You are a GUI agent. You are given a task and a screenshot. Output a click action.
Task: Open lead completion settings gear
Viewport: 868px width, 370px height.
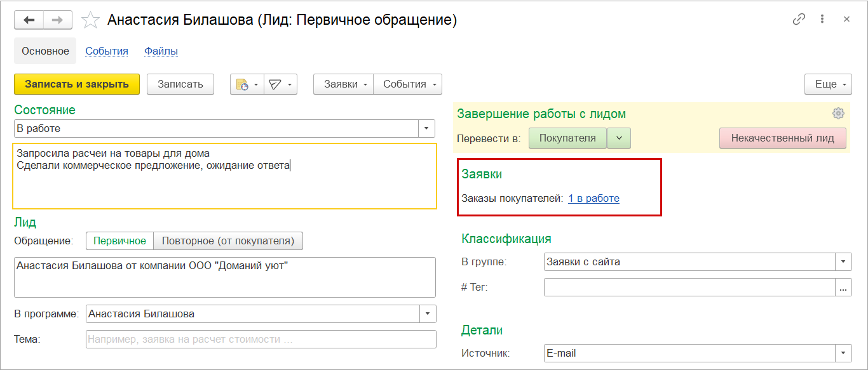[838, 114]
